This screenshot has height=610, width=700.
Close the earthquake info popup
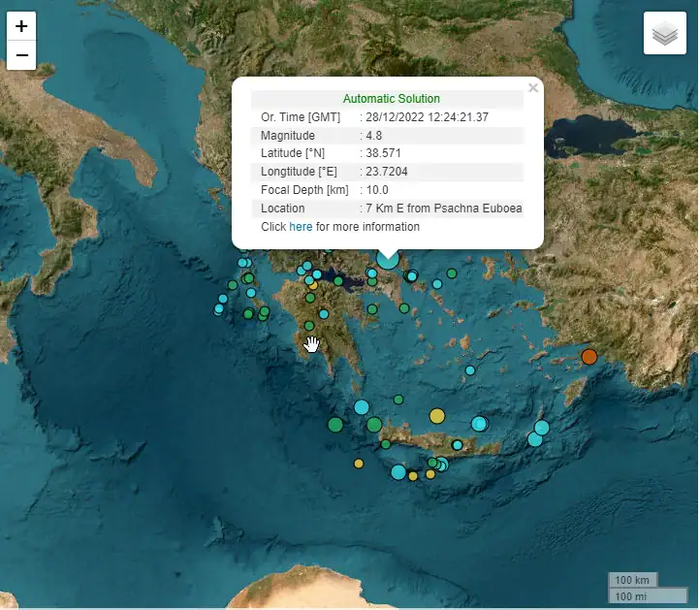tap(532, 88)
